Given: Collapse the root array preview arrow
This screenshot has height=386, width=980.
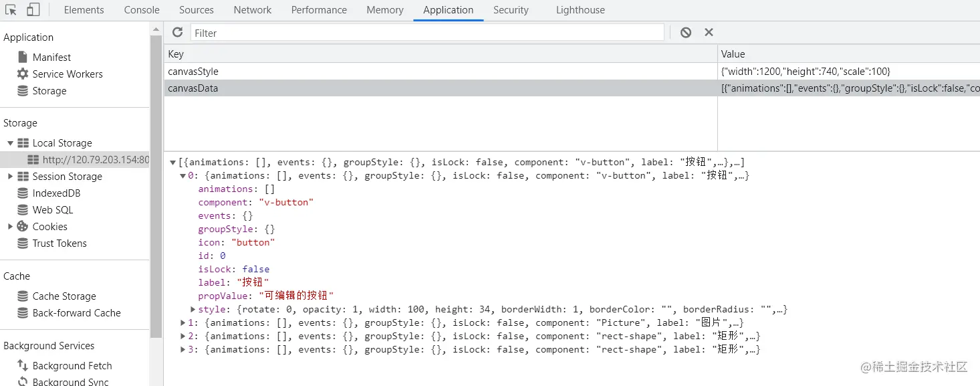Looking at the screenshot, I should tap(173, 163).
